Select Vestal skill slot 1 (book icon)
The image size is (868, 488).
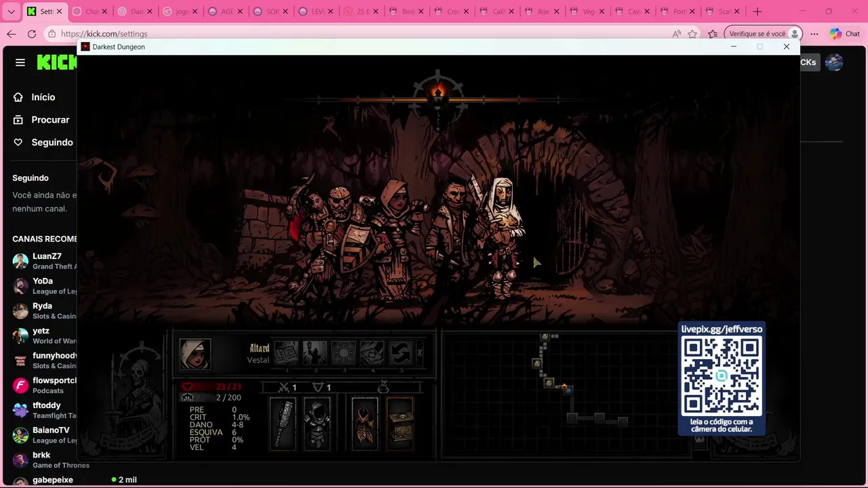(286, 353)
